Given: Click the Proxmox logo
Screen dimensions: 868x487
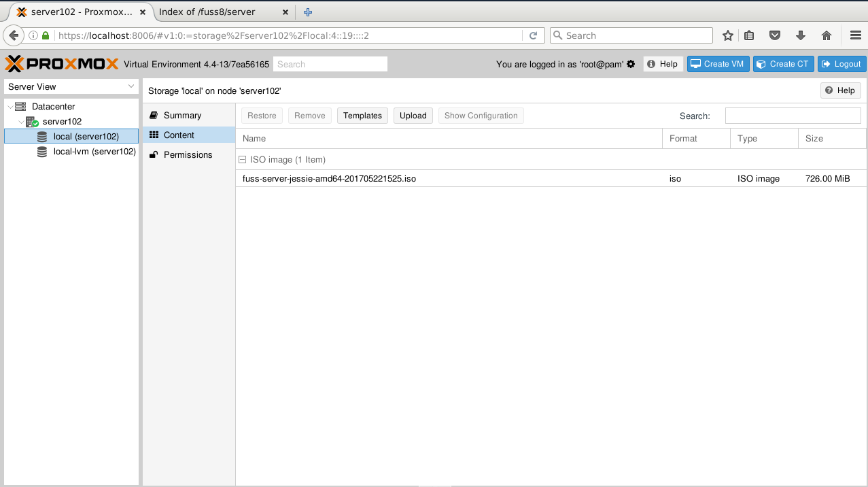Looking at the screenshot, I should (62, 64).
